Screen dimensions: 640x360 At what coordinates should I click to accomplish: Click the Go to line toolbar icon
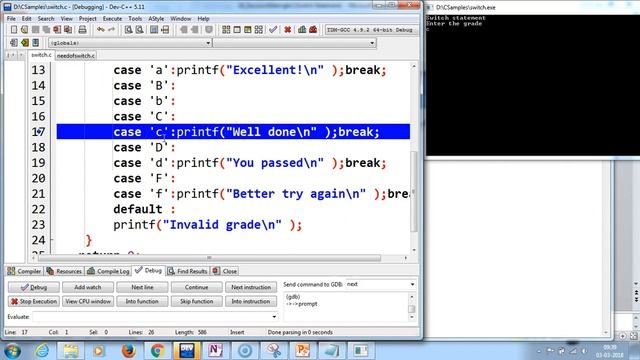tap(165, 30)
